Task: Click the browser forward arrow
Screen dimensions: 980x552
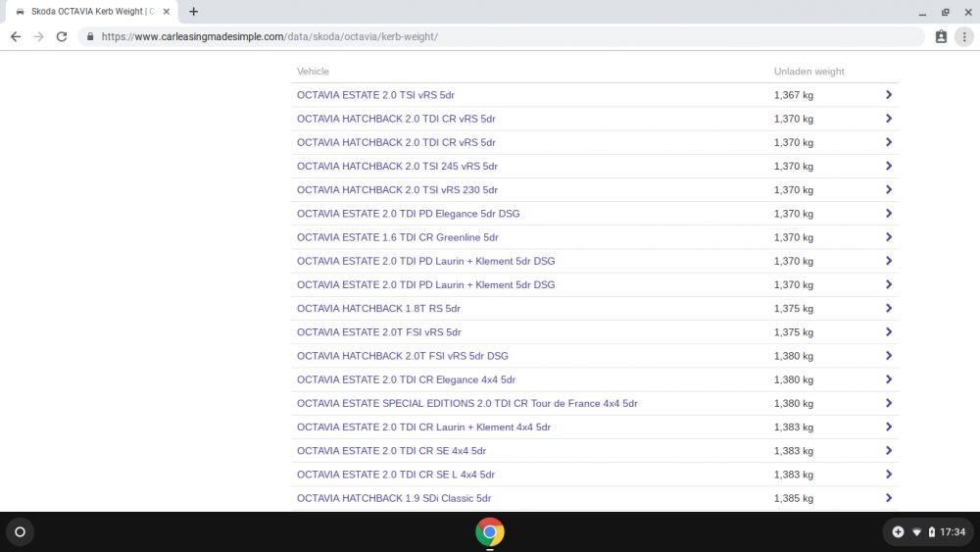Action: pos(39,37)
